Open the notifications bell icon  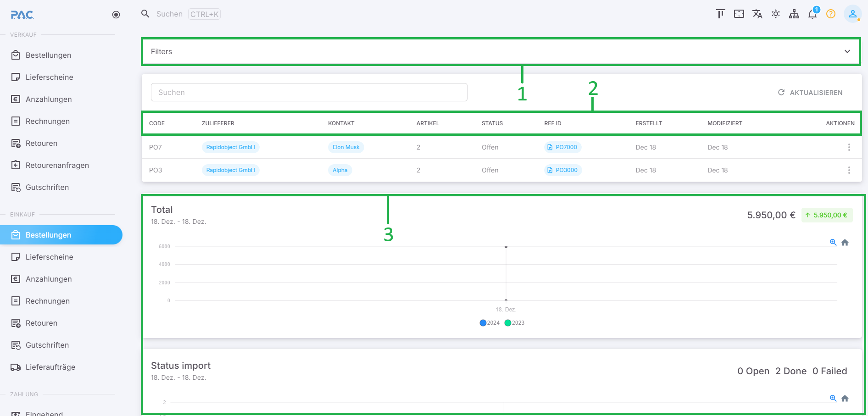[812, 14]
